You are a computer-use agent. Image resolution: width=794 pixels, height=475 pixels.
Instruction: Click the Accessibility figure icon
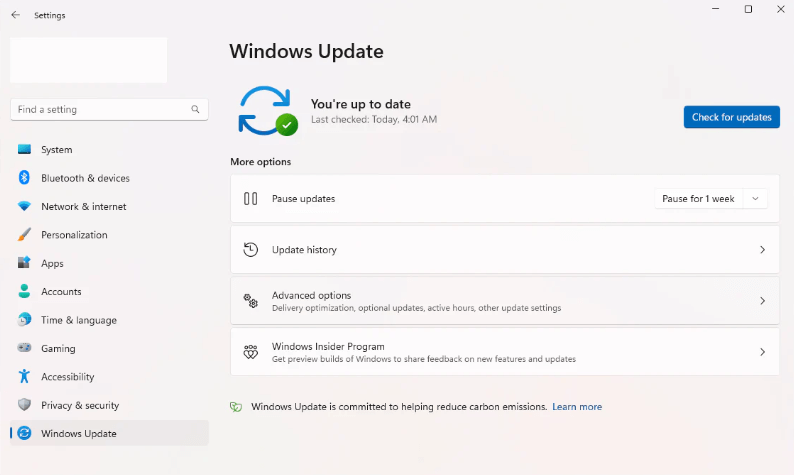tap(24, 376)
